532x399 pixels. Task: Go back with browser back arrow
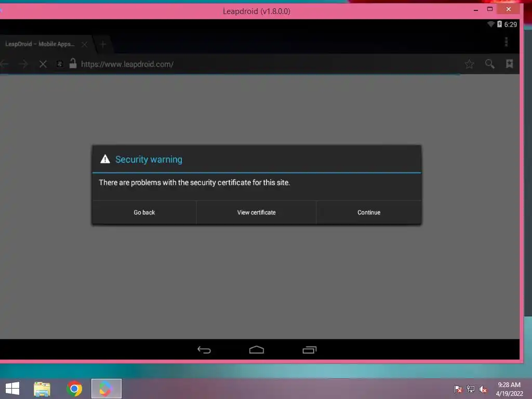point(4,64)
